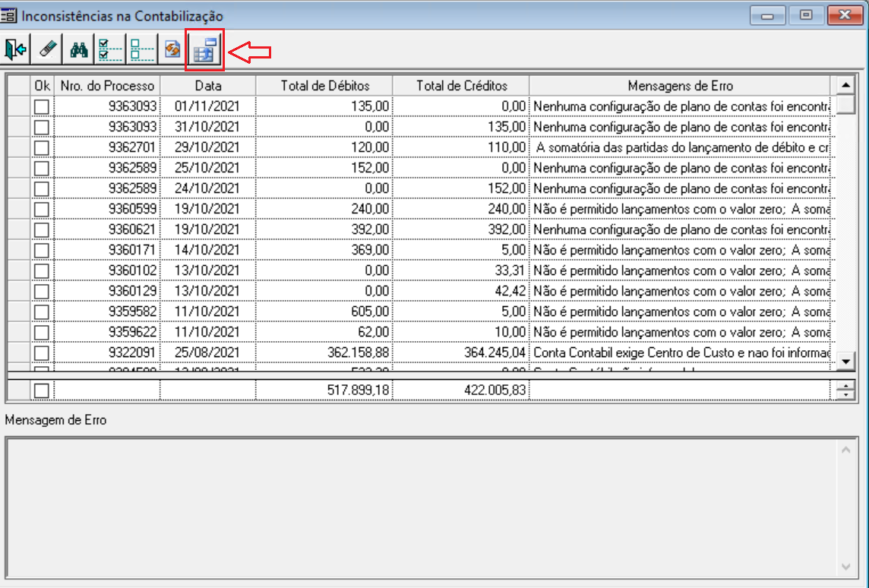Check Ok box for process 9359622
Image resolution: width=869 pixels, height=588 pixels.
point(42,332)
